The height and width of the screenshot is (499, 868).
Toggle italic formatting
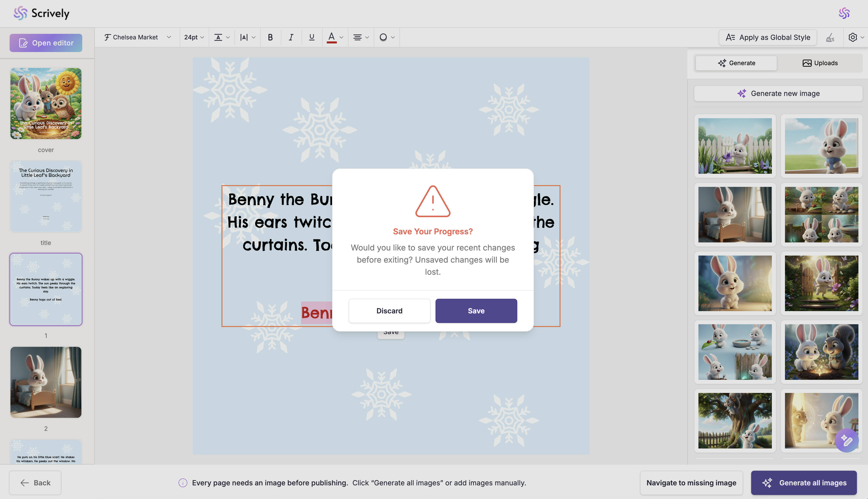tap(291, 37)
